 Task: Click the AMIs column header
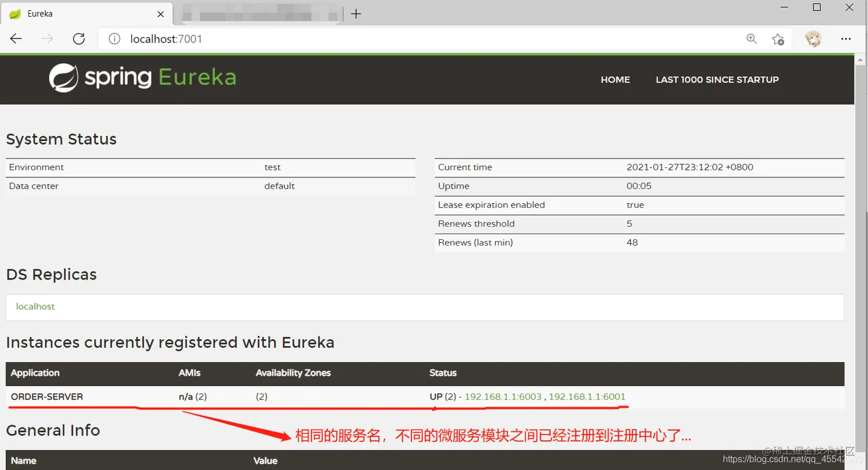pos(189,373)
